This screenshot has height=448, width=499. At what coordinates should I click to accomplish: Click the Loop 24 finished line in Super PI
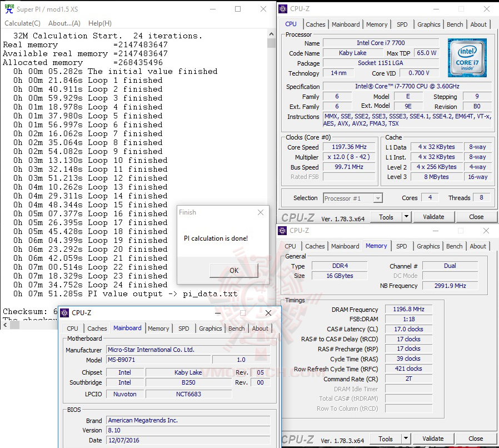[x=91, y=285]
